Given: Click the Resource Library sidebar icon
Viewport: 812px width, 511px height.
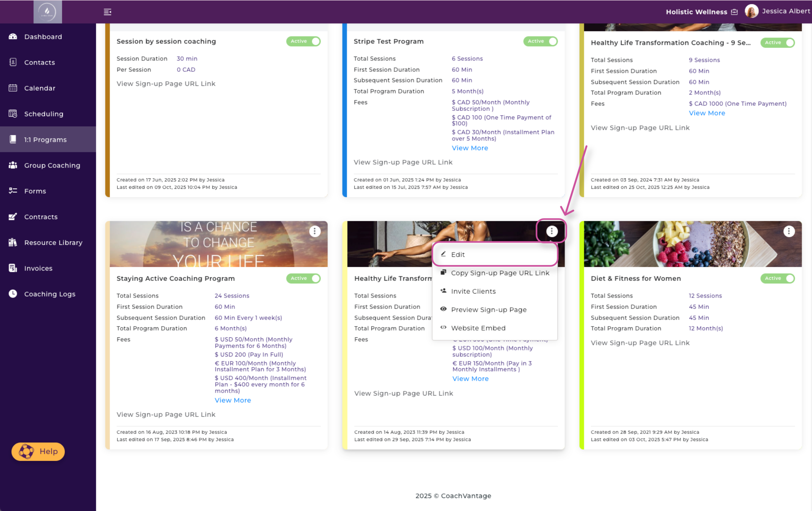Looking at the screenshot, I should (13, 242).
